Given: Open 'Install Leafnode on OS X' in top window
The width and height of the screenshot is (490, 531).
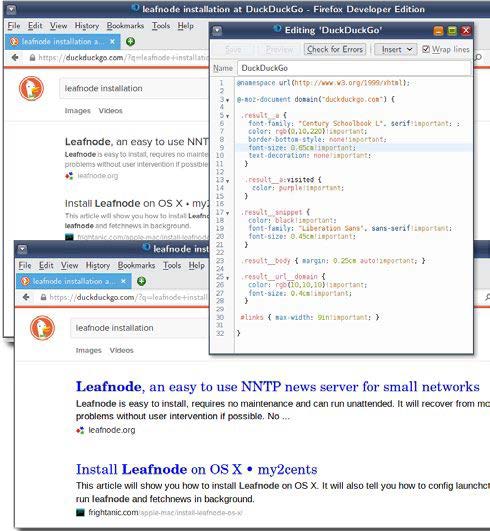Looking at the screenshot, I should [137, 204].
